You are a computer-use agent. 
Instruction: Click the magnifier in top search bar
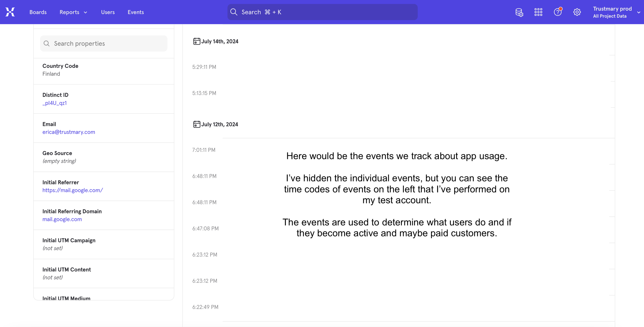(234, 12)
